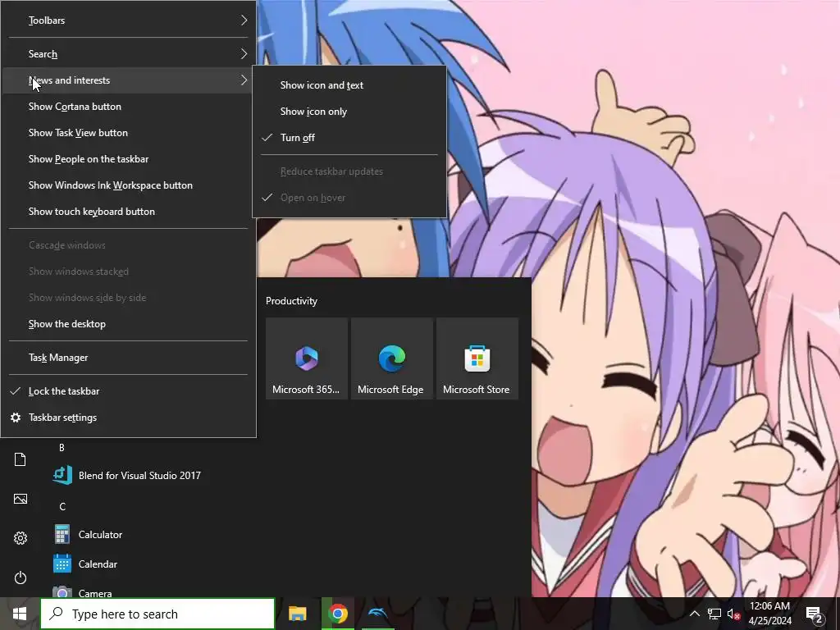The height and width of the screenshot is (630, 840).
Task: Toggle Show People on the taskbar
Action: pyautogui.click(x=129, y=159)
